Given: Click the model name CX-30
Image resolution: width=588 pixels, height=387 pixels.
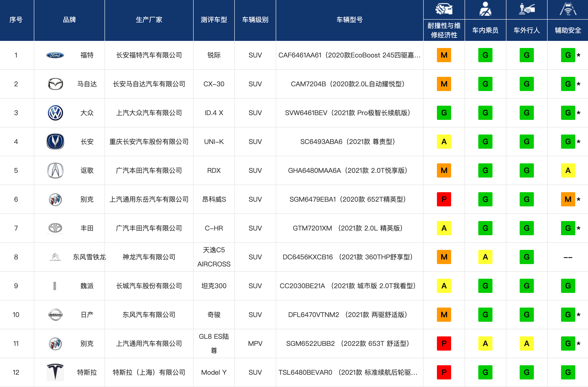Looking at the screenshot, I should point(214,84).
